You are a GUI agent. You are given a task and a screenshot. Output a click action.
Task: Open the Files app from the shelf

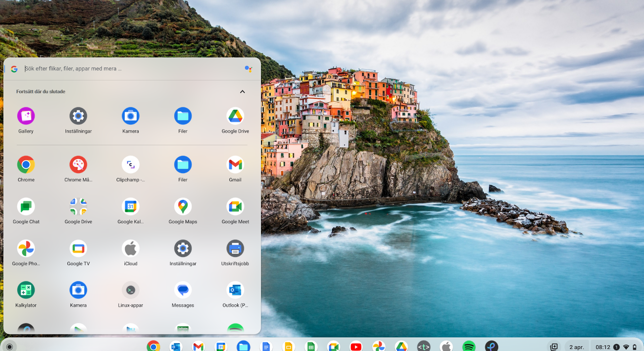coord(243,347)
